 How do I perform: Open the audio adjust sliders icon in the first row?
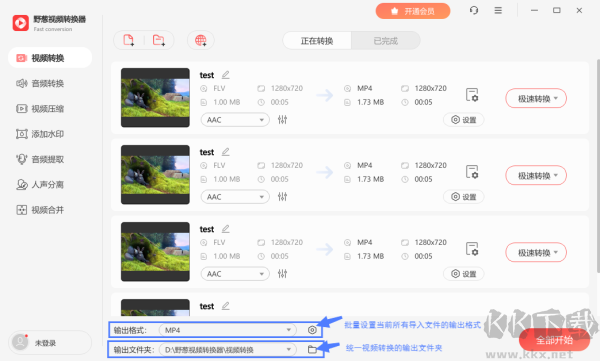[x=282, y=119]
